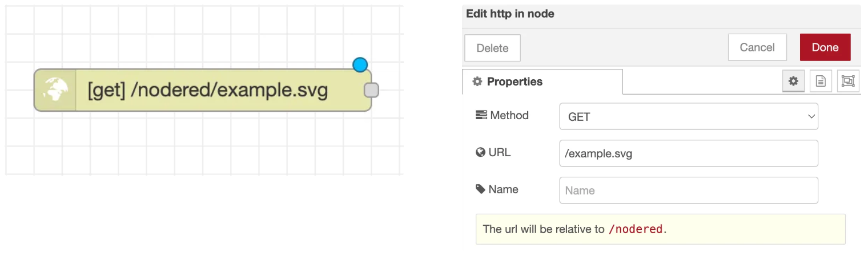Open the node description document icon
This screenshot has height=260, width=868.
pyautogui.click(x=821, y=82)
